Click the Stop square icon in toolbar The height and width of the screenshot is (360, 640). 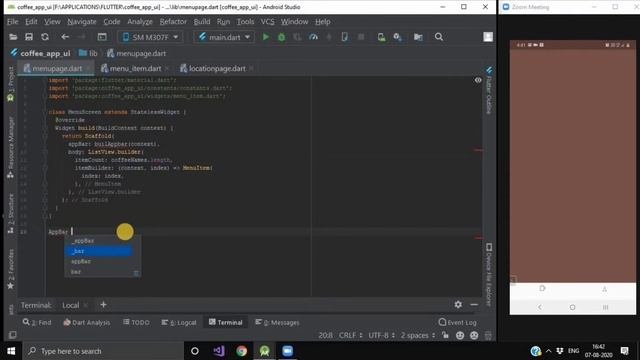361,37
